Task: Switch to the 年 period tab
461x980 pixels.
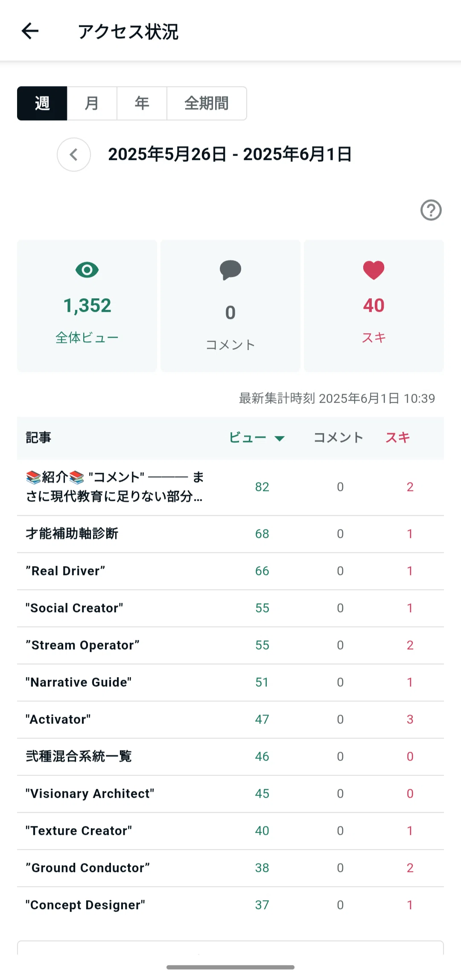Action: (x=142, y=103)
